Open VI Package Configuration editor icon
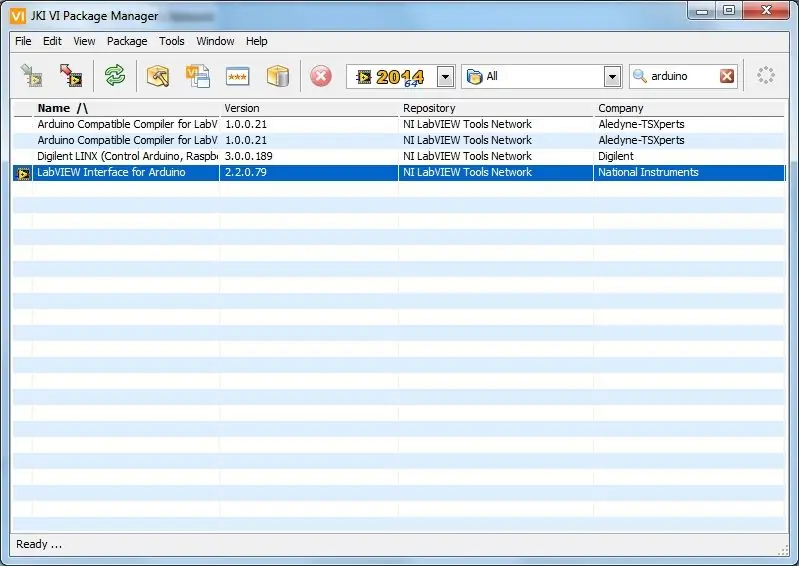Viewport: 799px width, 566px height. pyautogui.click(x=198, y=76)
